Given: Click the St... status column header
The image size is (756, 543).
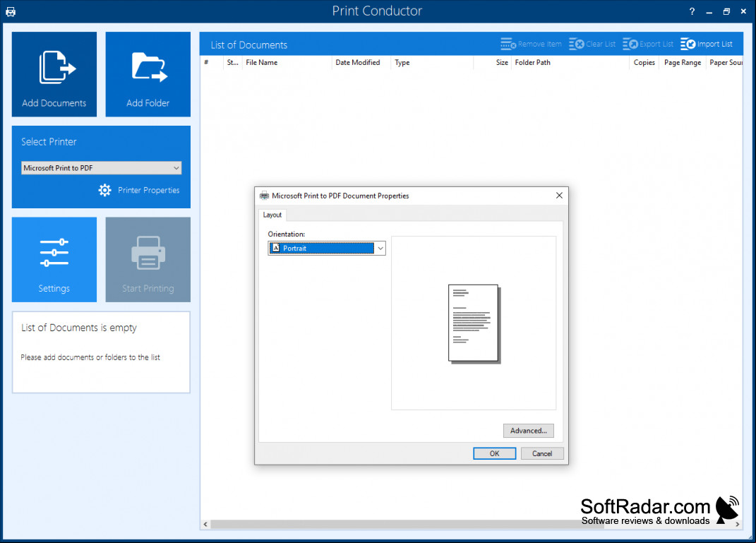Looking at the screenshot, I should pyautogui.click(x=232, y=62).
